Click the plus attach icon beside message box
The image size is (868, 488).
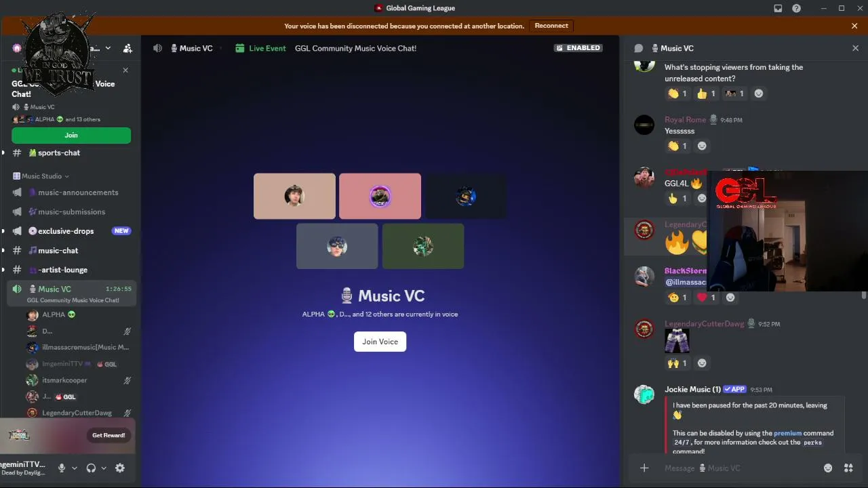coord(644,468)
